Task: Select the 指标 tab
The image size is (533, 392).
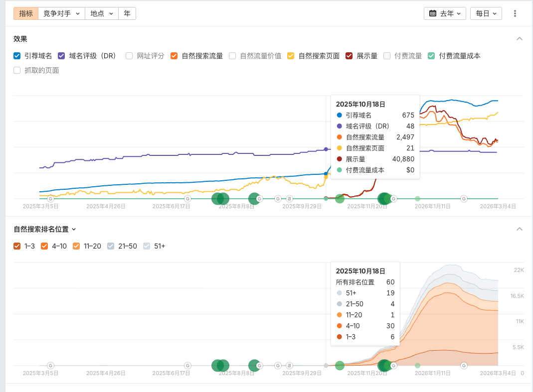Action: click(25, 13)
